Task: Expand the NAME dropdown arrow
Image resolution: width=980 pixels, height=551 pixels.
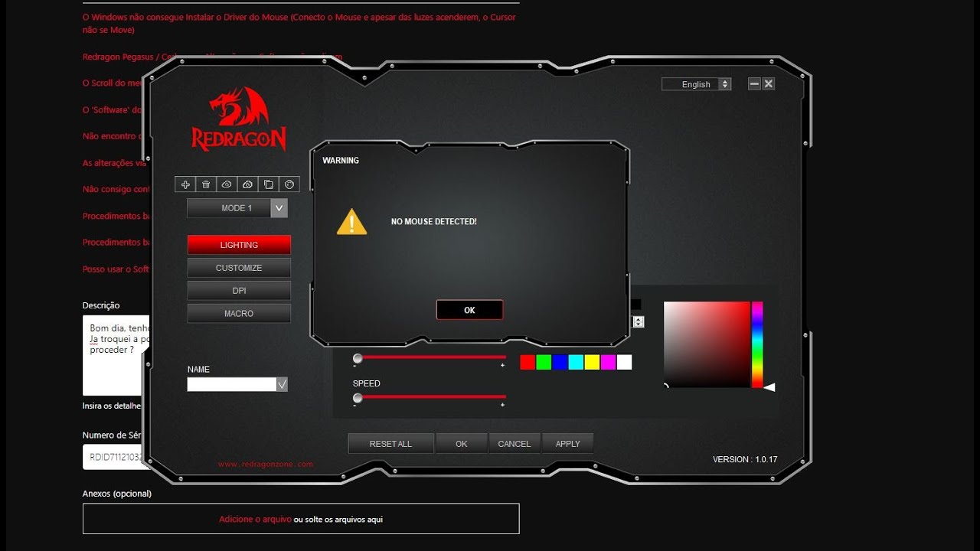Action: click(282, 384)
